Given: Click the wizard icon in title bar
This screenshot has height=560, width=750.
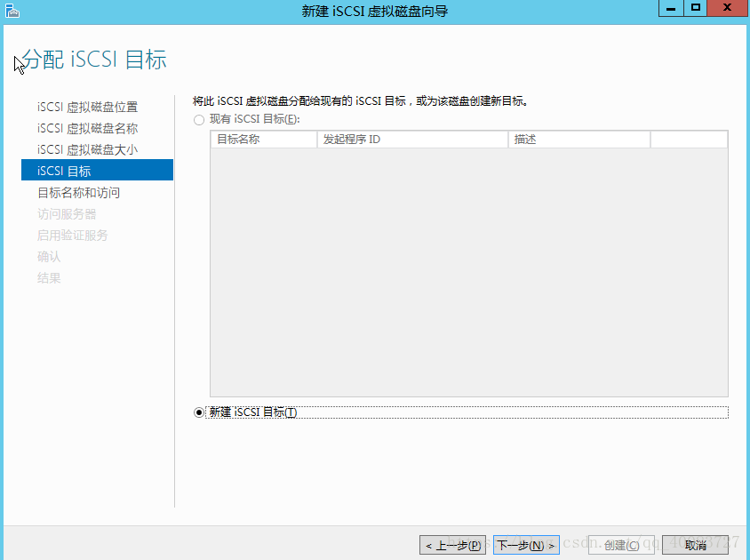Looking at the screenshot, I should [x=12, y=11].
